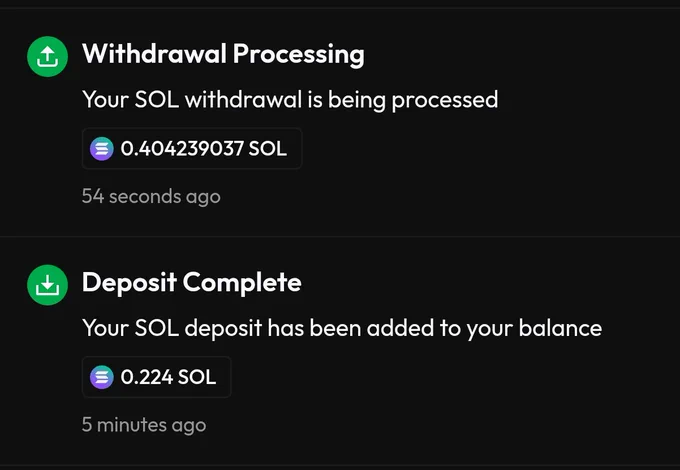Viewport: 680px width, 470px height.
Task: Click the word 'balance' in deposit message
Action: coord(560,328)
